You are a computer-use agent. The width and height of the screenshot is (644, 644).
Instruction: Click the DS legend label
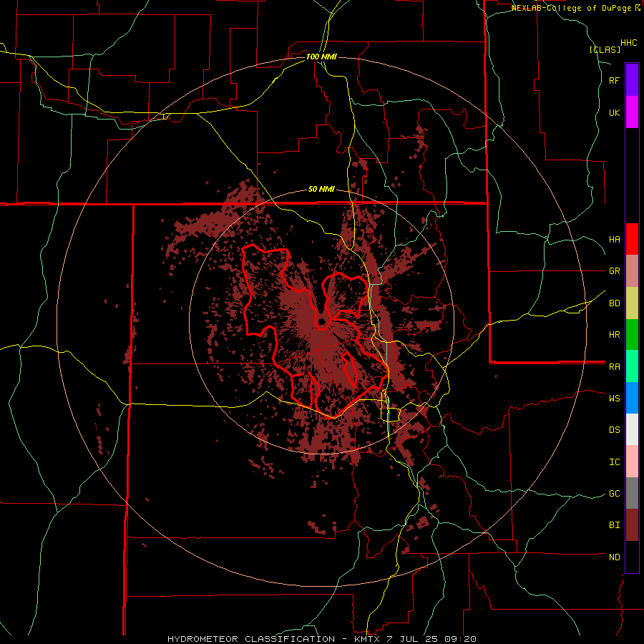(615, 430)
